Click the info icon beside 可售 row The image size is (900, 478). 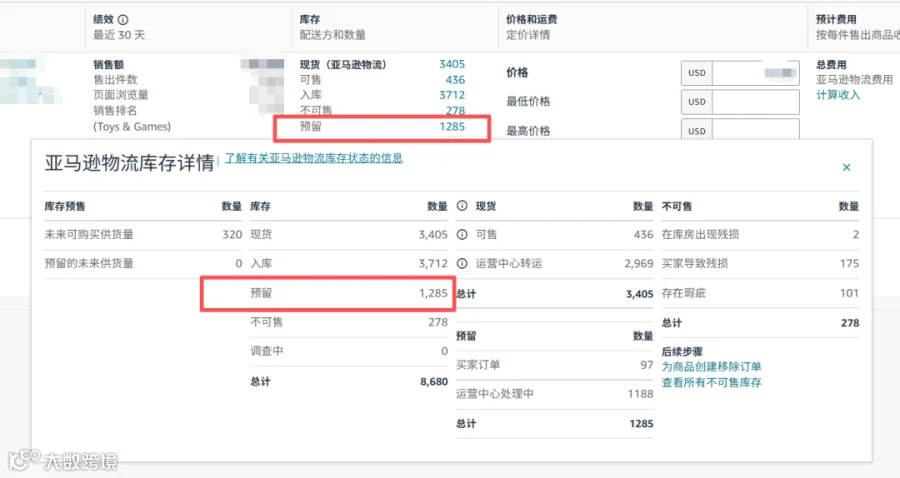coord(462,234)
